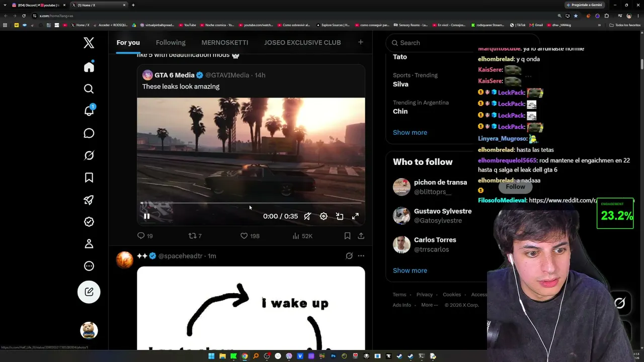The image size is (644, 362).
Task: View analytics showing 52K views
Action: point(302,236)
